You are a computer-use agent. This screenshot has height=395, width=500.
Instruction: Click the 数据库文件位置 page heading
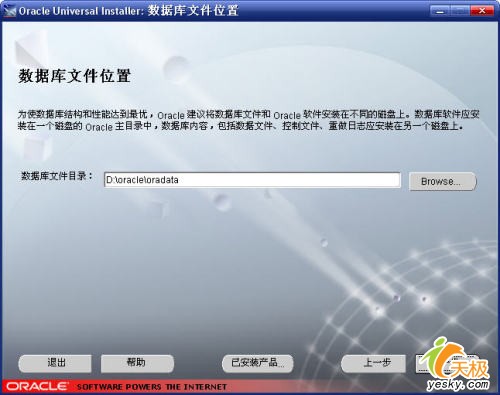74,76
